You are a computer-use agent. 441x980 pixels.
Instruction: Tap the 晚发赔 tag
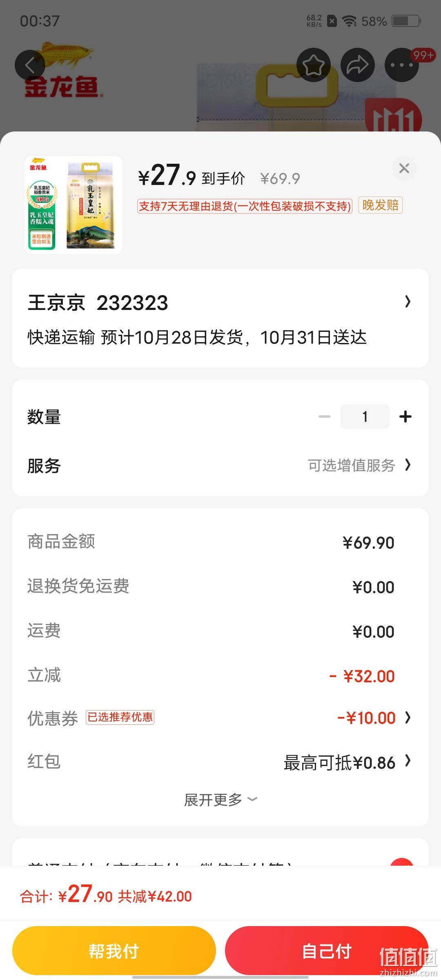coord(380,205)
